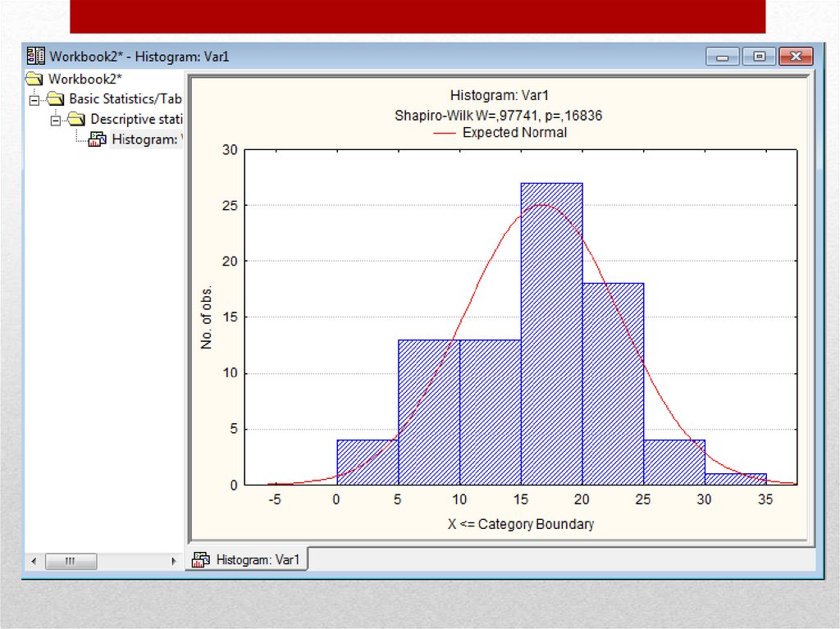The width and height of the screenshot is (840, 629).
Task: Minimize the Workbook2 window
Action: (x=723, y=57)
